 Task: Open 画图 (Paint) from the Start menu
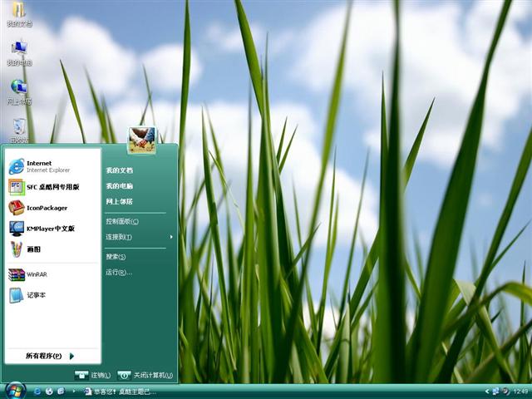[x=52, y=249]
